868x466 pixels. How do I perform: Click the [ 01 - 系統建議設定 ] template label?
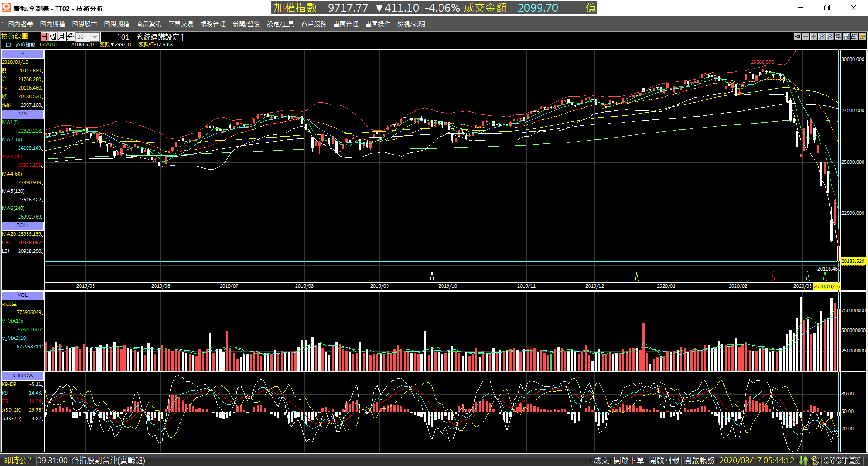click(151, 37)
